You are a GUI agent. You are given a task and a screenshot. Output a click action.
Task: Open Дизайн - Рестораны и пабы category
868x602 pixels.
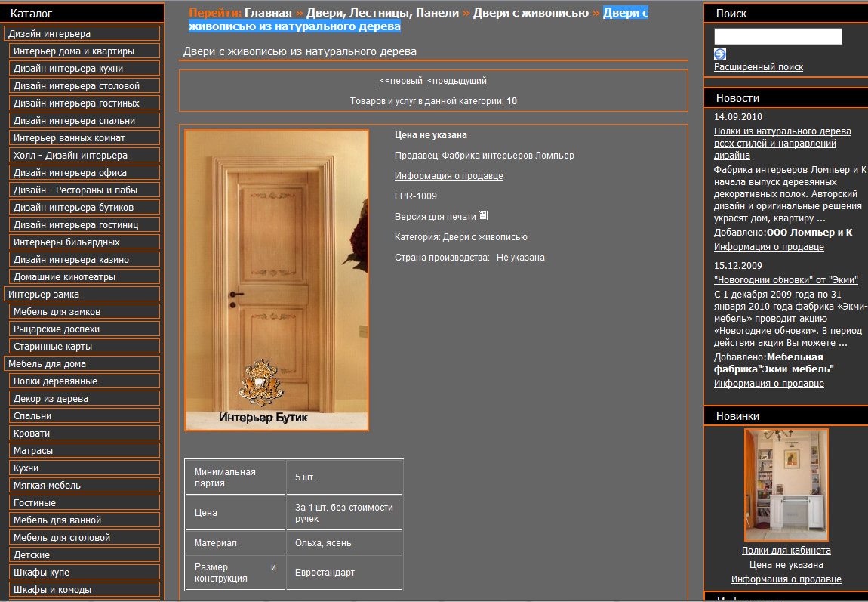(84, 190)
